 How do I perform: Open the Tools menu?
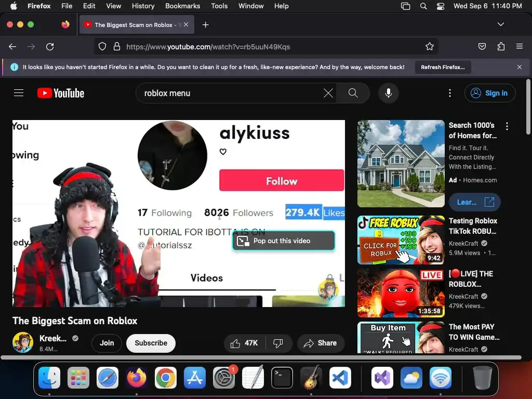[219, 6]
